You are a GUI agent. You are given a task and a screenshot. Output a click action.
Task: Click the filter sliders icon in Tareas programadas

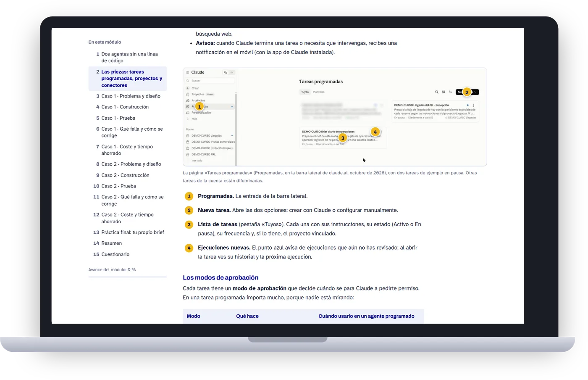[x=444, y=92]
